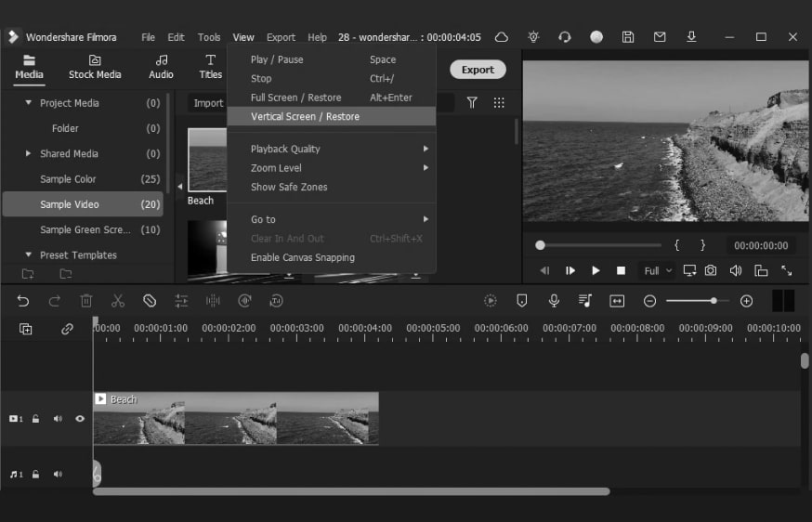The width and height of the screenshot is (812, 522).
Task: Toggle the lock on video track 1
Action: click(x=35, y=419)
